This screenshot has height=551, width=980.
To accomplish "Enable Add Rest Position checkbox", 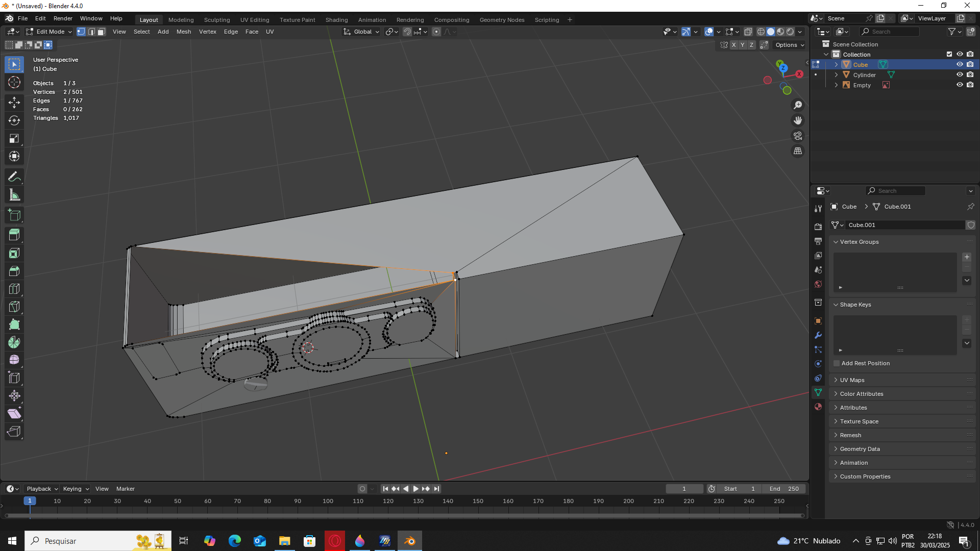I will (837, 363).
